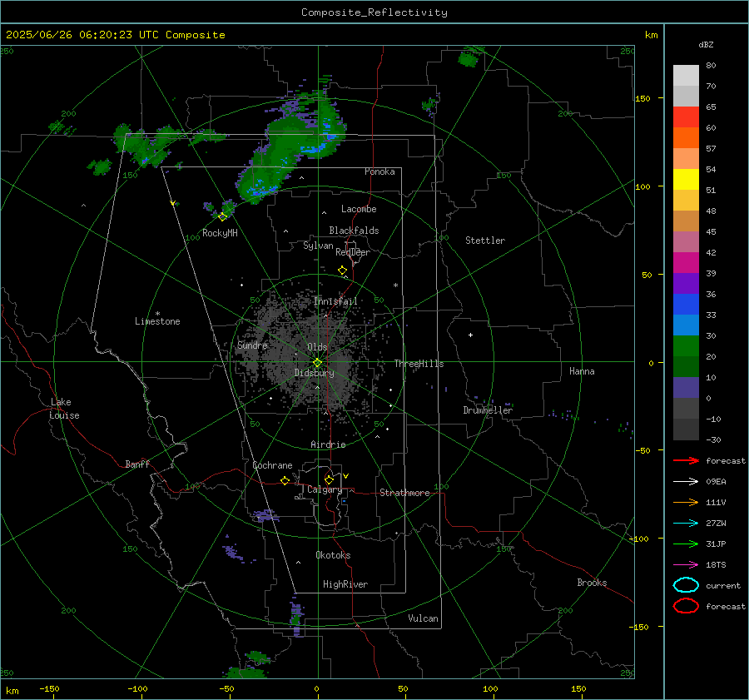Click the asterisk marker above Limestone

click(x=157, y=314)
